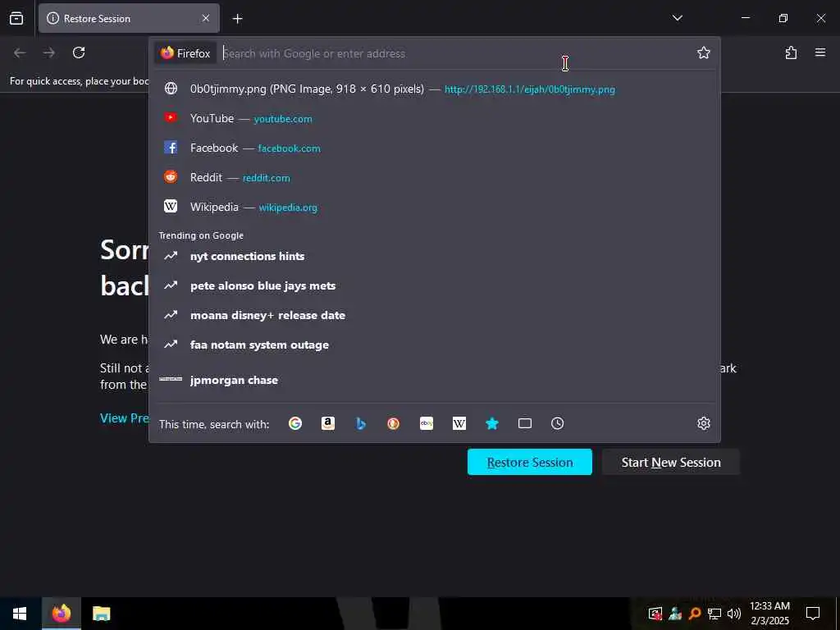840x630 pixels.
Task: Close the Restore Session tab
Action: 206,18
